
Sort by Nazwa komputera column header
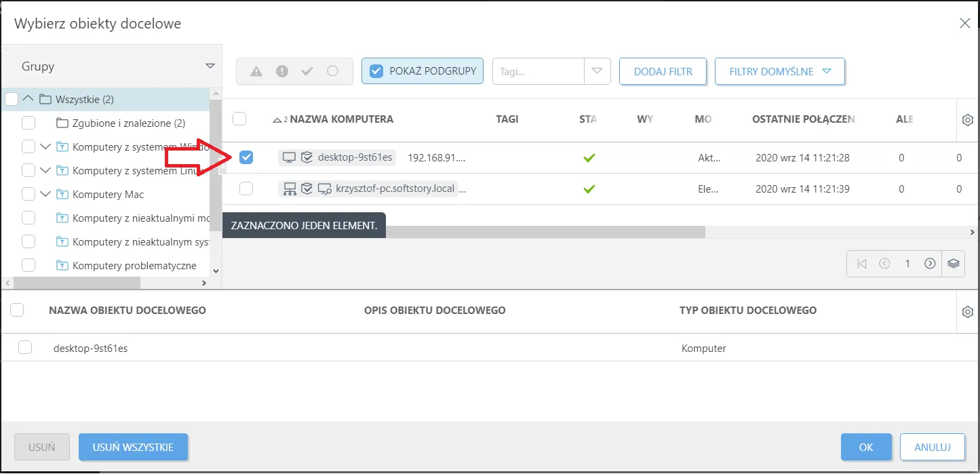pyautogui.click(x=341, y=119)
